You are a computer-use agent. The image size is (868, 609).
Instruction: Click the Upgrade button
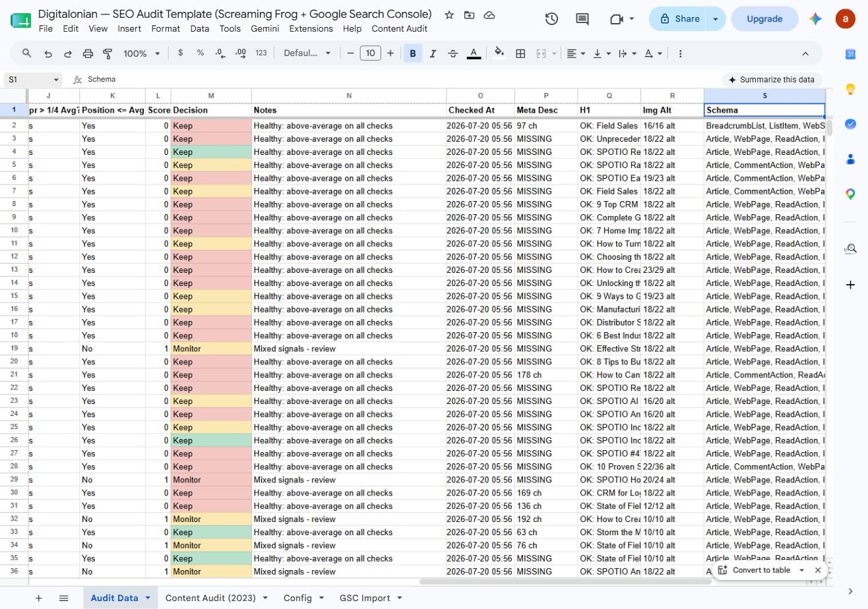click(x=764, y=19)
